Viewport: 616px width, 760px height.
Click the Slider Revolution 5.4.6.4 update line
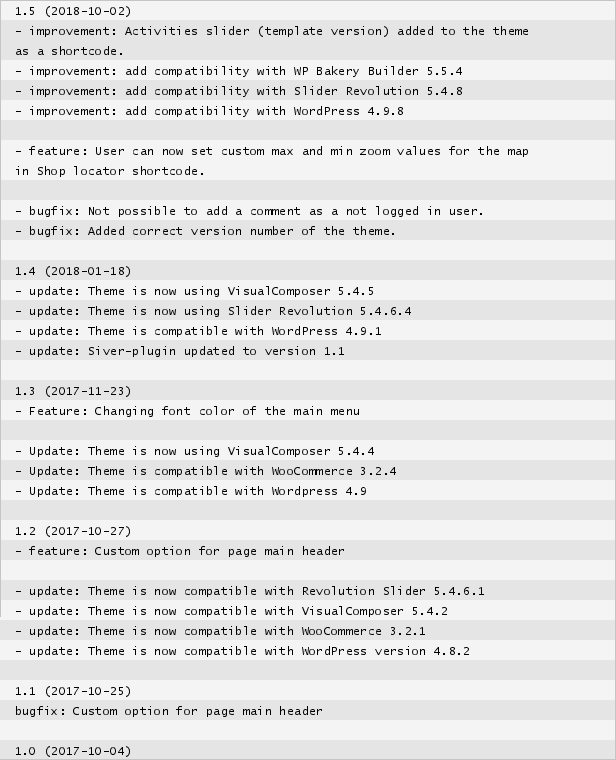(x=212, y=311)
